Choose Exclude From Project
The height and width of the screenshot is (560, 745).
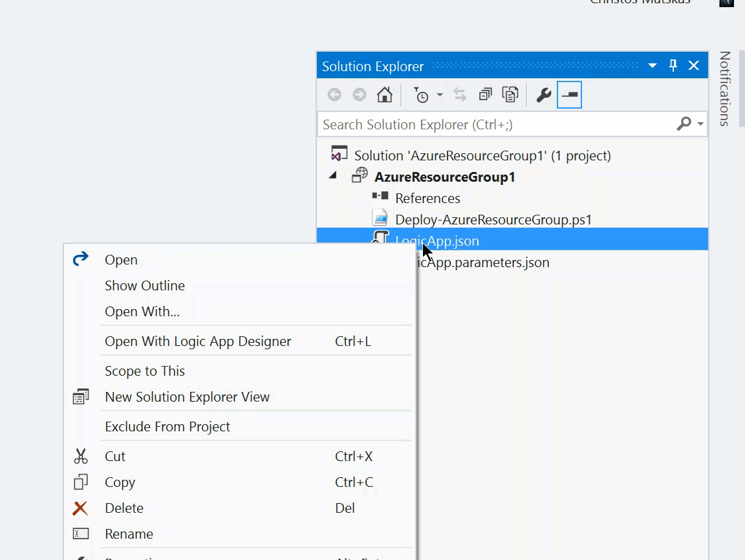[240, 427]
